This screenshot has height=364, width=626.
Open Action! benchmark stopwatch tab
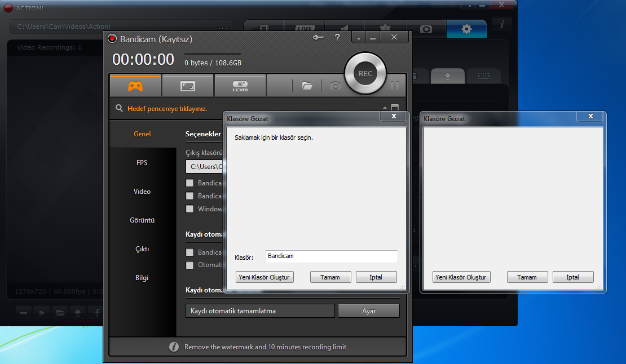coord(385,27)
